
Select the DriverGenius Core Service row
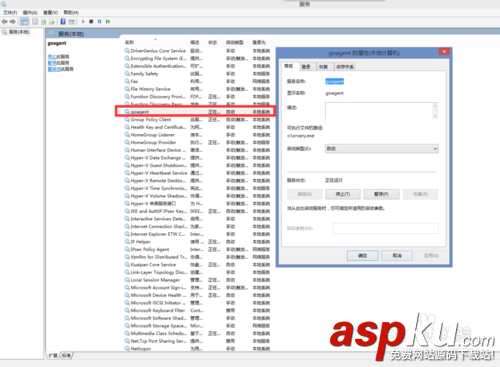(197, 51)
